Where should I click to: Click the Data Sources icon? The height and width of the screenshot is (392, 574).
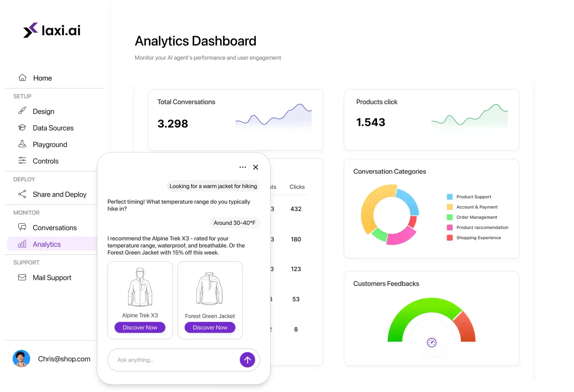pyautogui.click(x=22, y=127)
